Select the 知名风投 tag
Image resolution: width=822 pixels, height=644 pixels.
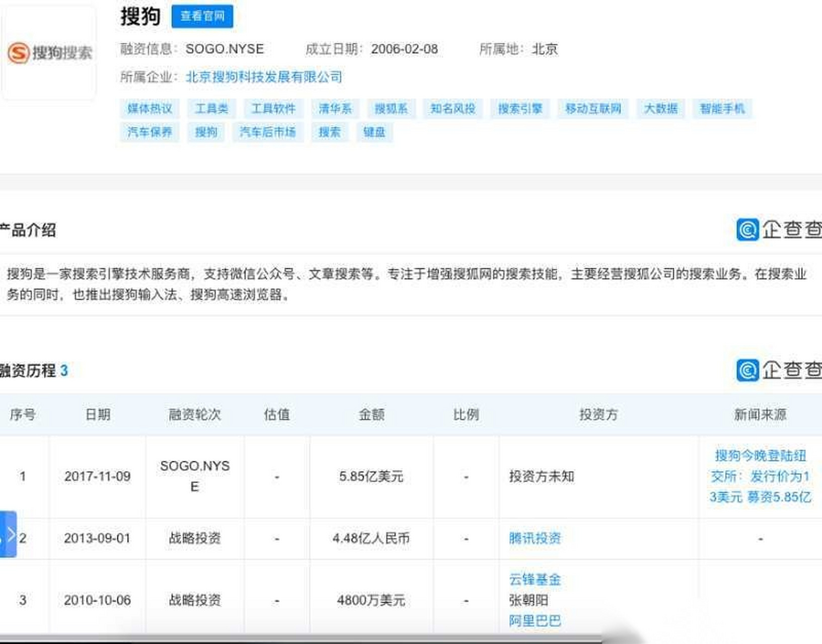click(453, 109)
